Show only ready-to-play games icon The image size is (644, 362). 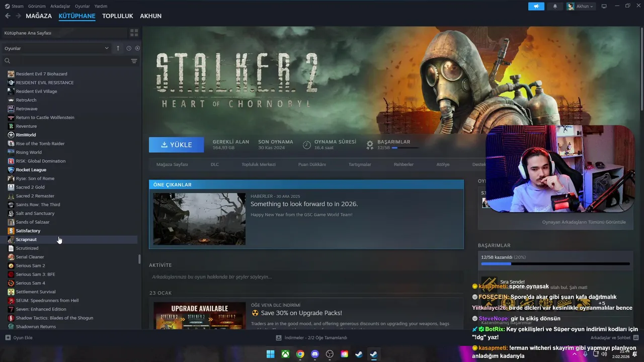[x=137, y=48]
